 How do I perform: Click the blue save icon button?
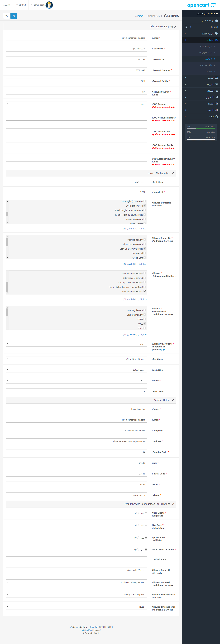tap(14, 16)
